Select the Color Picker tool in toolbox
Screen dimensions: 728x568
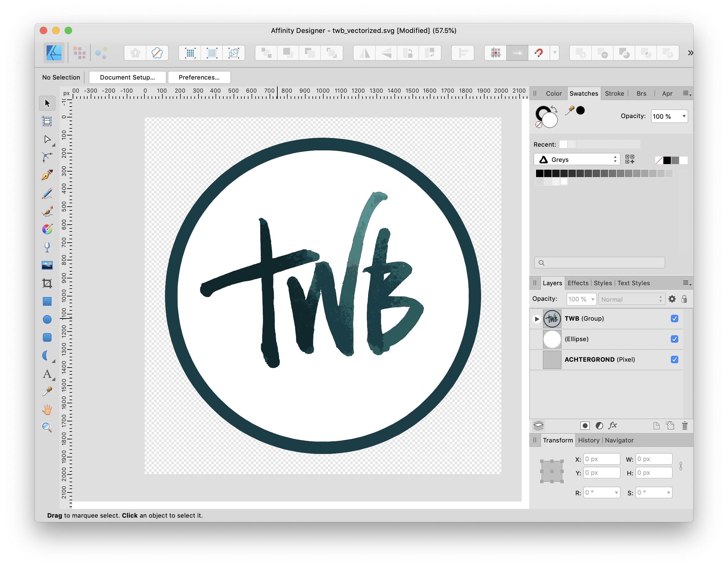coord(47,392)
